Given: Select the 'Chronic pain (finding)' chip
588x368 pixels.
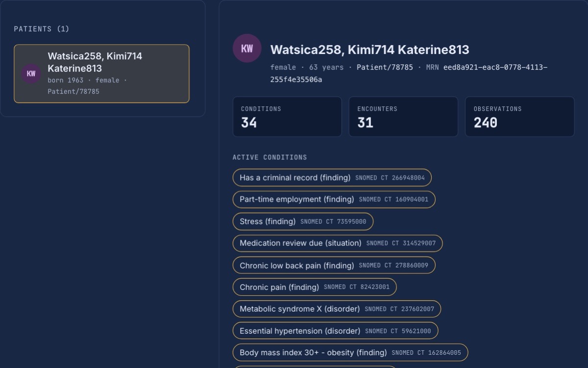Looking at the screenshot, I should (315, 287).
